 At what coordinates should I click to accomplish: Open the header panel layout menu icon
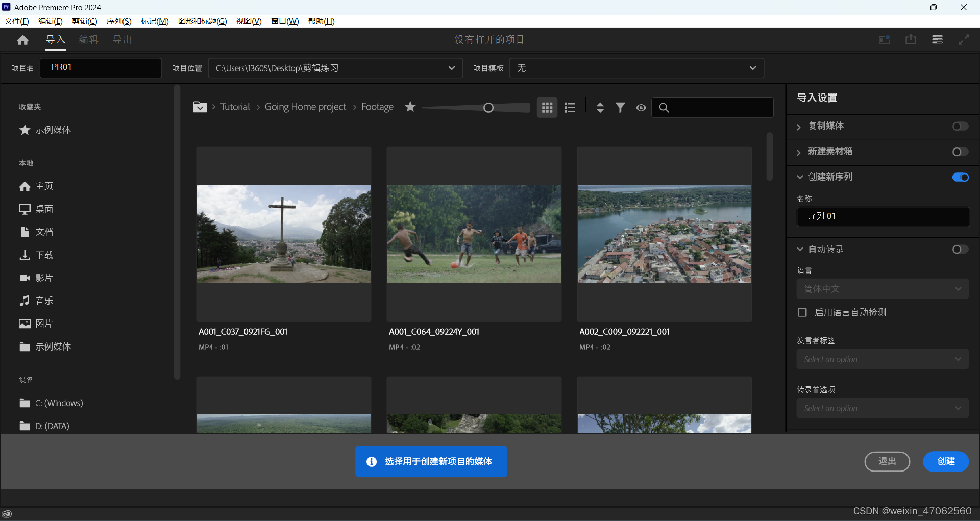(937, 40)
